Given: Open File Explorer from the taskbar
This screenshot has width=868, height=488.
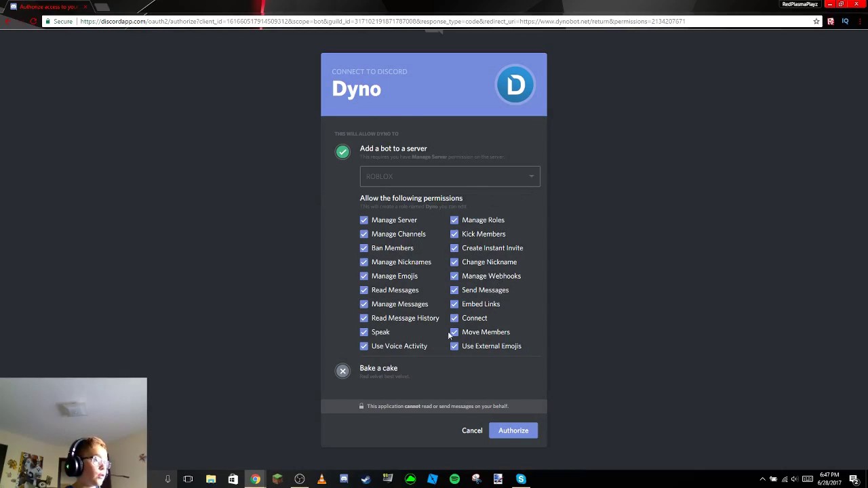Looking at the screenshot, I should [211, 479].
